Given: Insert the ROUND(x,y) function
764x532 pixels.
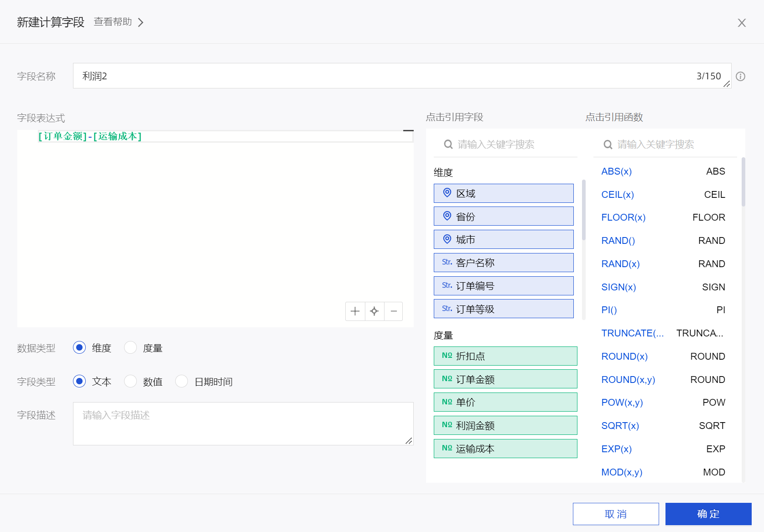Looking at the screenshot, I should [628, 380].
